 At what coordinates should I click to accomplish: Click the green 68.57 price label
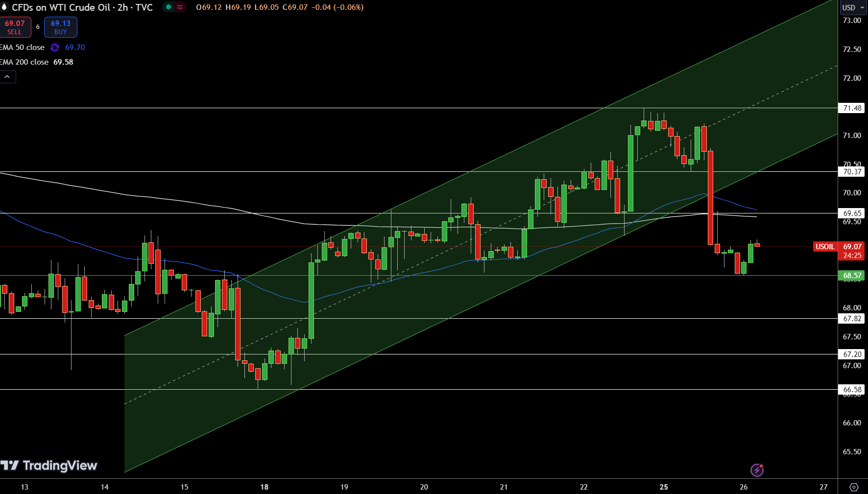pyautogui.click(x=852, y=276)
